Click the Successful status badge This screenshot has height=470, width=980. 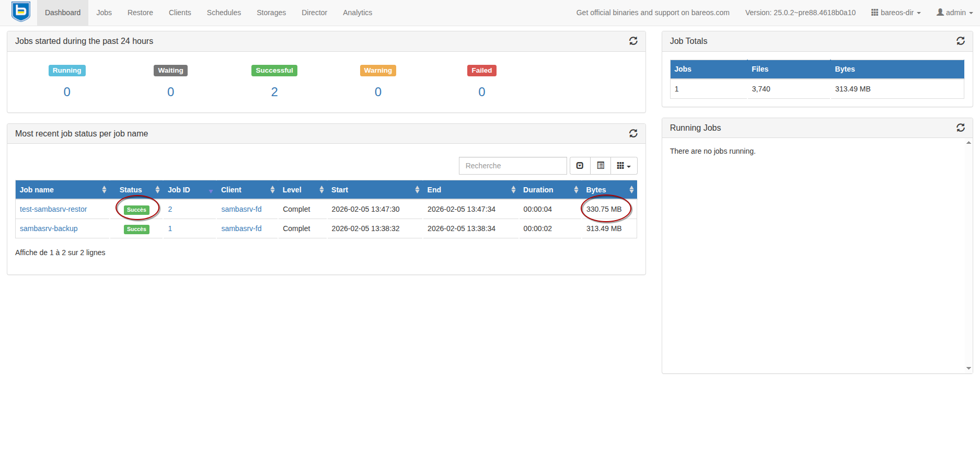point(274,71)
